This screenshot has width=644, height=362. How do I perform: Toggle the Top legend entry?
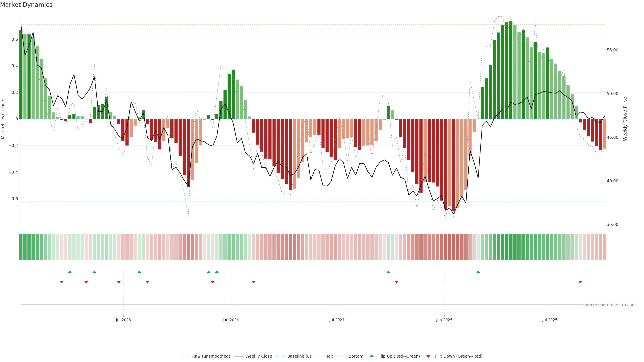click(x=330, y=356)
